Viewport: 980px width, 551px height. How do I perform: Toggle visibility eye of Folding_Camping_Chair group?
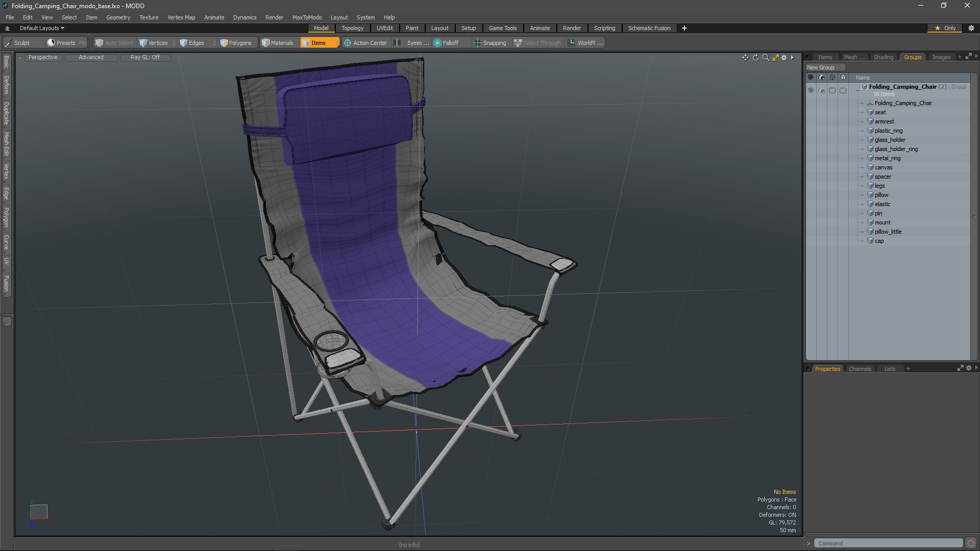coord(811,90)
